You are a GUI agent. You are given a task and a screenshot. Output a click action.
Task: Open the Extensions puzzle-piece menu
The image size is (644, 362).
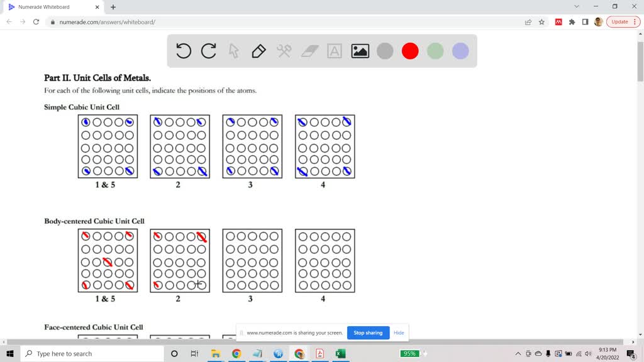tap(572, 21)
